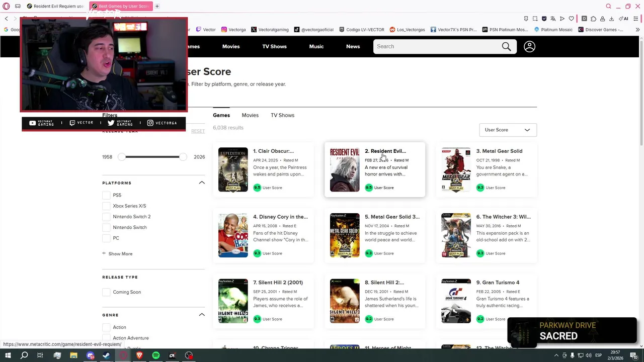Open the User Score sort dropdown

click(x=508, y=130)
